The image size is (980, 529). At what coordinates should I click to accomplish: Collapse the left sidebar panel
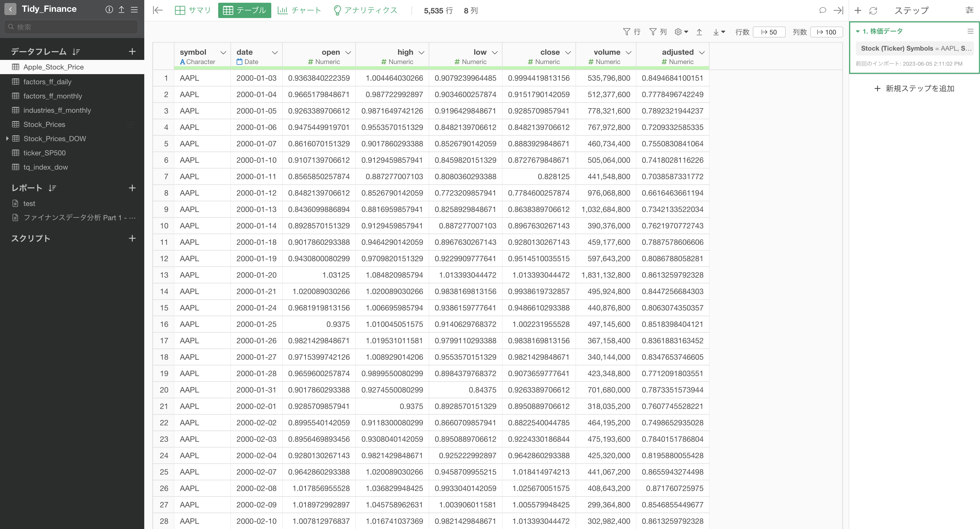coord(157,10)
